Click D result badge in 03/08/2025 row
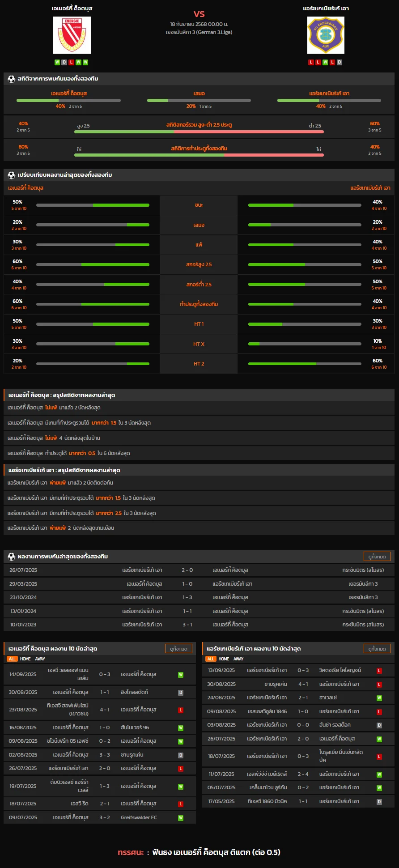Screen dimensions: 399x868 tap(379, 725)
